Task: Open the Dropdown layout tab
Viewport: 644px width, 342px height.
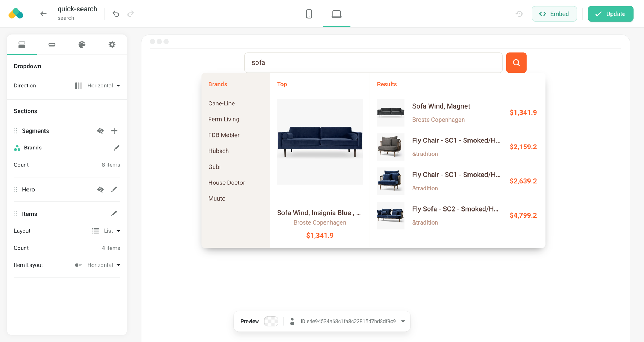Action: pos(22,44)
